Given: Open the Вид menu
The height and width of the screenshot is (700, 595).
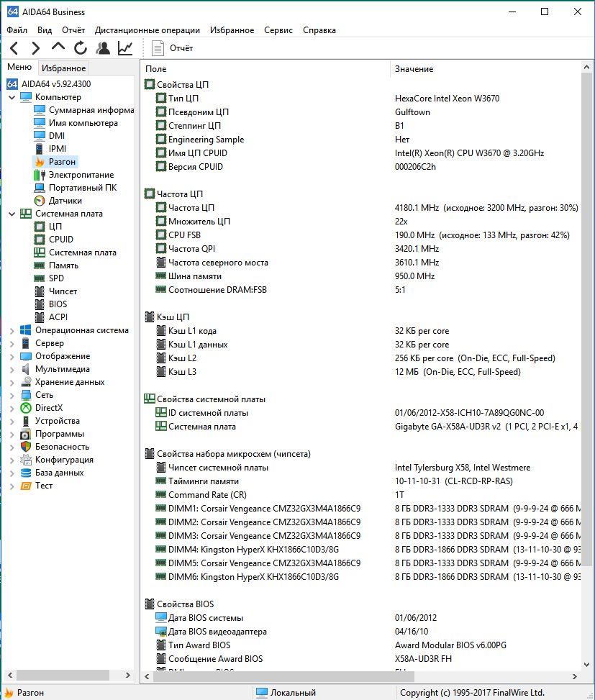Looking at the screenshot, I should (x=44, y=30).
